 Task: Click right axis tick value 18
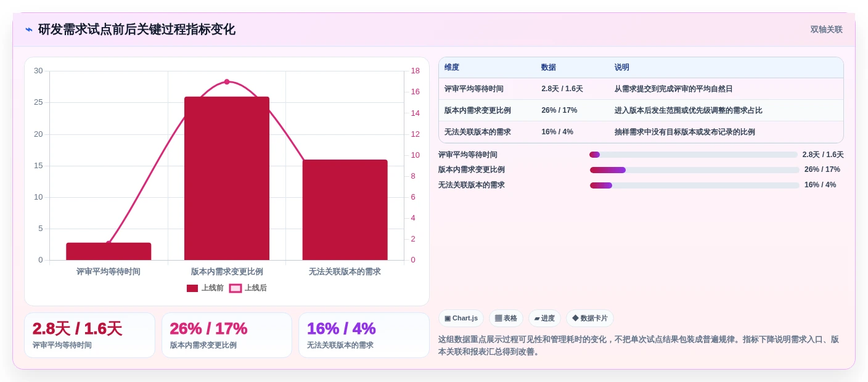(x=415, y=71)
